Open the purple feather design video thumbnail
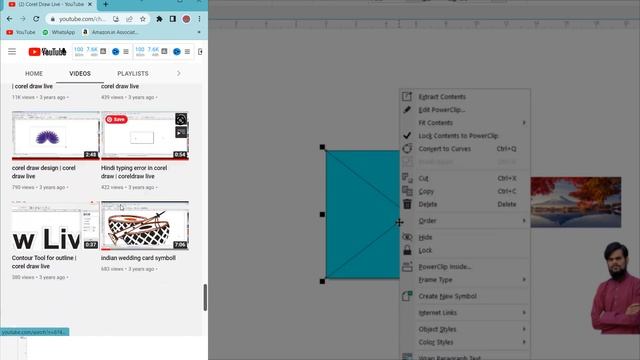Viewport: 640px width, 360px height. click(x=56, y=136)
